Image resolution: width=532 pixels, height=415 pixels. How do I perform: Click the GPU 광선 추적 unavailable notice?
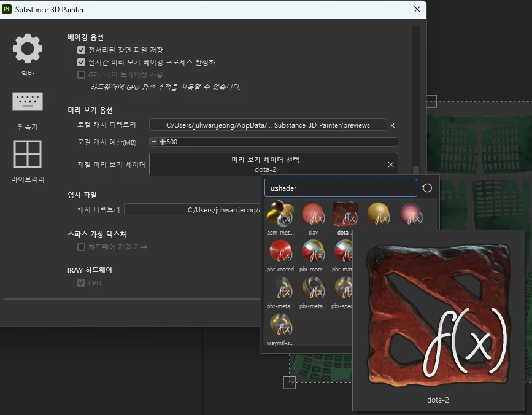point(165,87)
